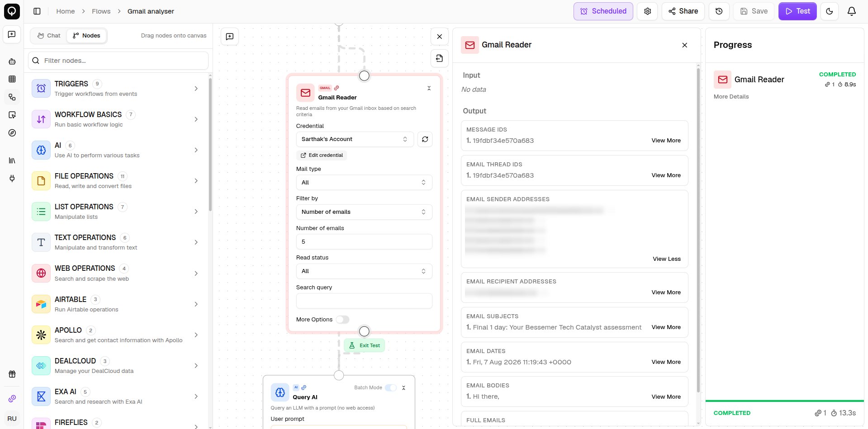Image resolution: width=868 pixels, height=429 pixels.
Task: Toggle the left sidebar panel icon
Action: pyautogui.click(x=37, y=11)
